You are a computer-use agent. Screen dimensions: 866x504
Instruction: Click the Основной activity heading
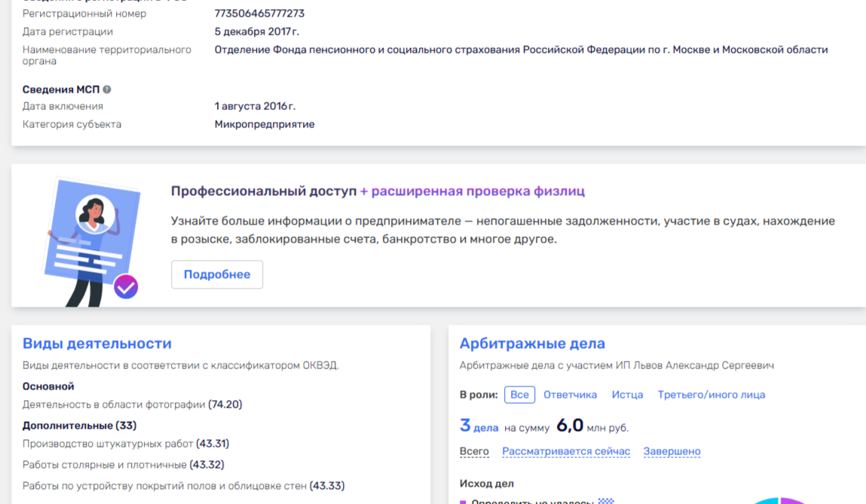48,386
